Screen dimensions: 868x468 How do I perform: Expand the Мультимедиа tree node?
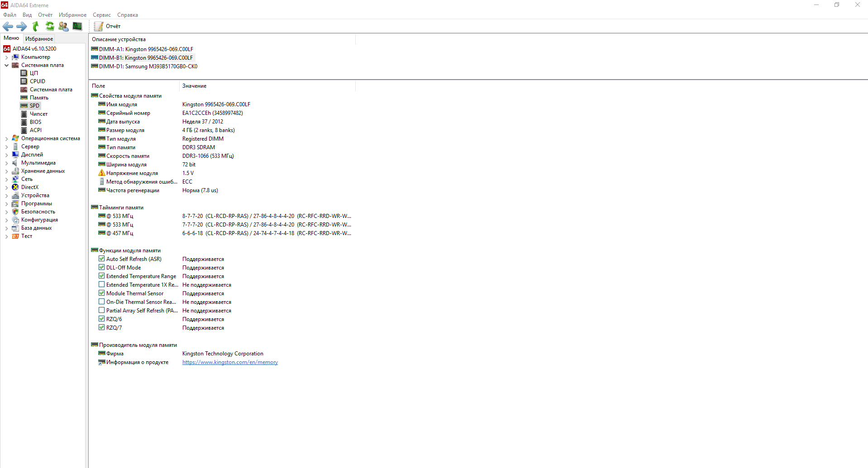6,163
